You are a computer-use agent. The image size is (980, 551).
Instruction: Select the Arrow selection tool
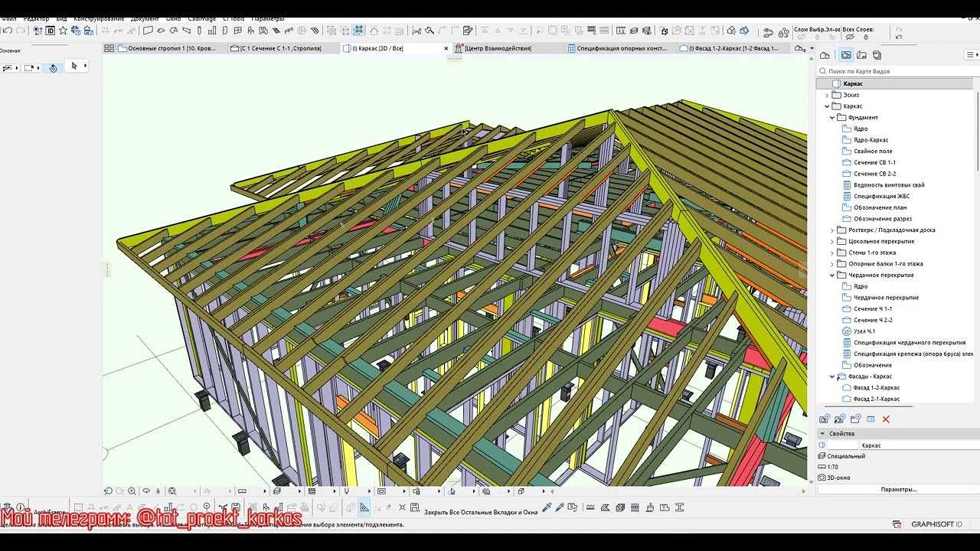coord(74,66)
